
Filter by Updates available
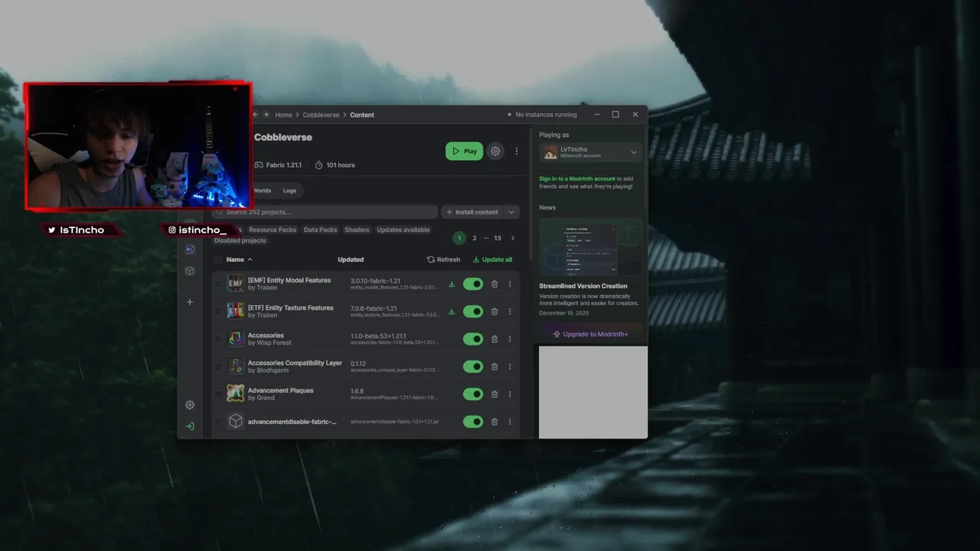click(403, 230)
